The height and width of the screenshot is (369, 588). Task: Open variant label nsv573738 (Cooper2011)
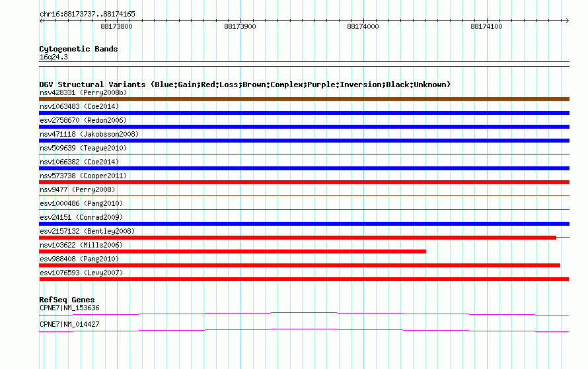(83, 176)
